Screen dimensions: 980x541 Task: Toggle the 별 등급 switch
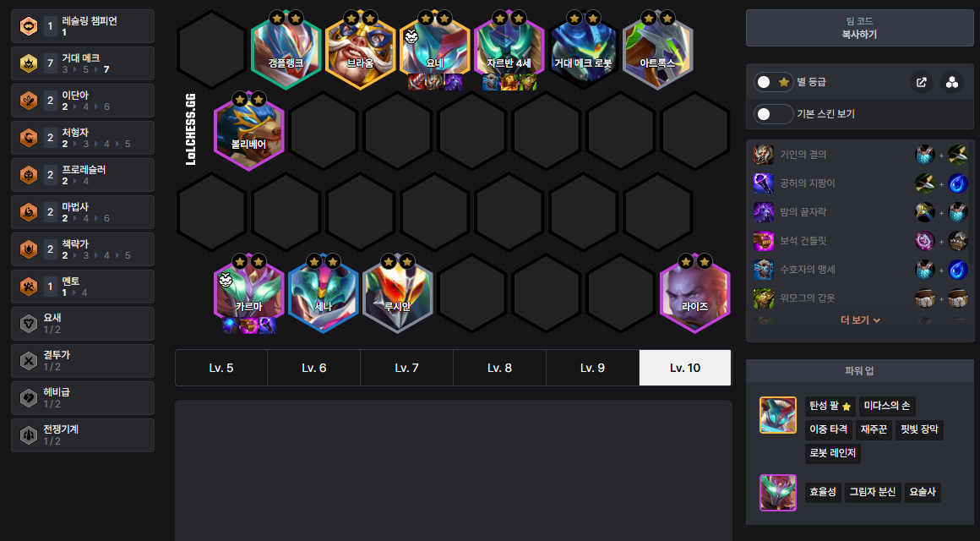tap(773, 82)
